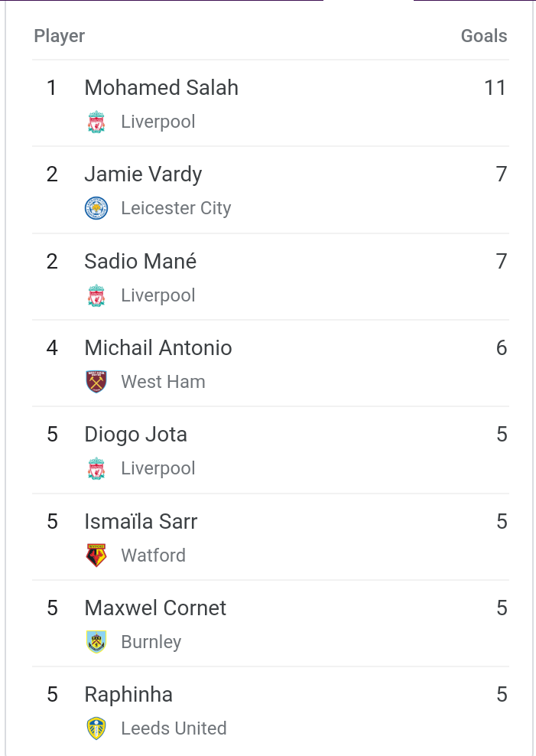Click the West Ham team name
Viewport: 536px width, 756px height.
[x=163, y=382]
